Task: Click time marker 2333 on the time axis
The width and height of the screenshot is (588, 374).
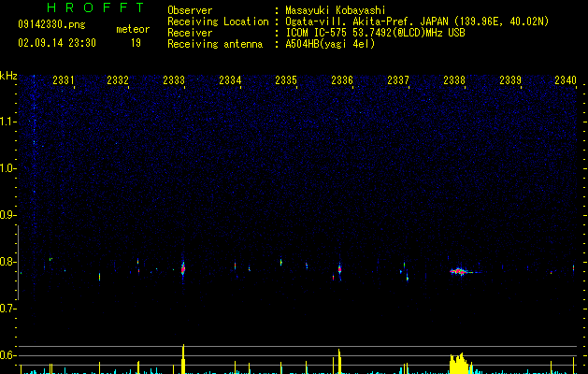Action: [174, 79]
